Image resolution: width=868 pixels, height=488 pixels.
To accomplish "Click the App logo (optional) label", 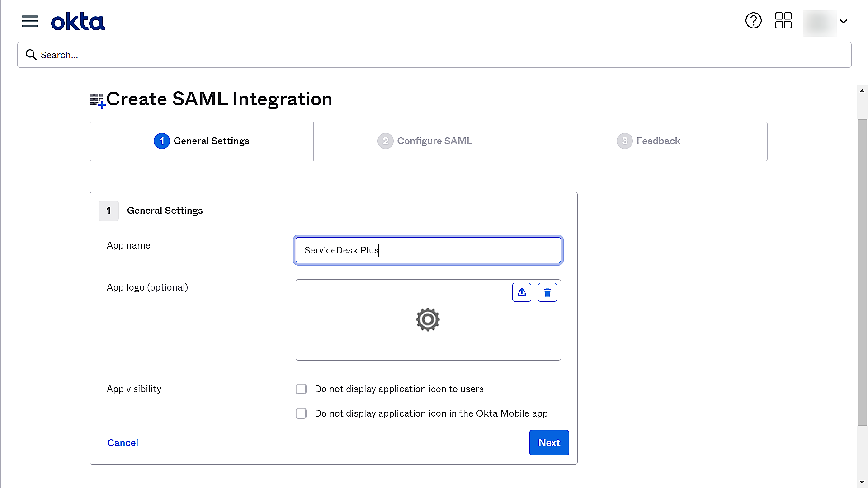I will (147, 287).
